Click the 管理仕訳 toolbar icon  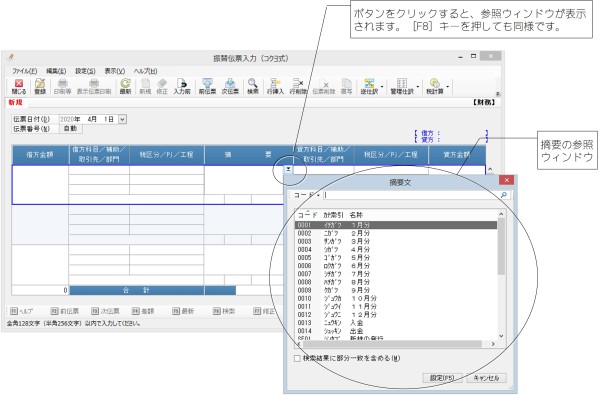coord(402,87)
